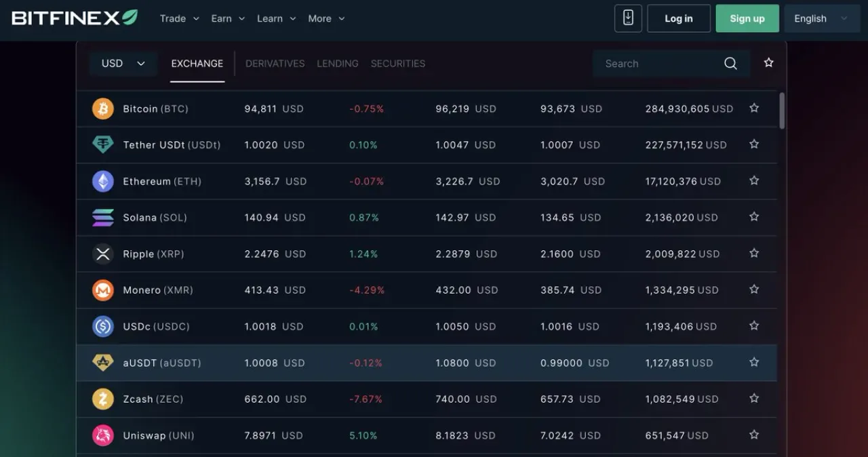Open the Earn dropdown menu
This screenshot has height=457, width=868.
pos(228,18)
